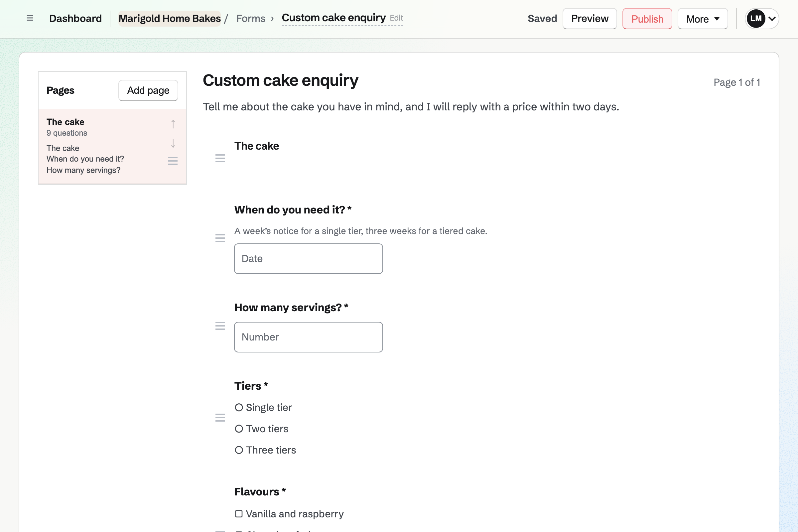Go to the Dashboard

75,18
